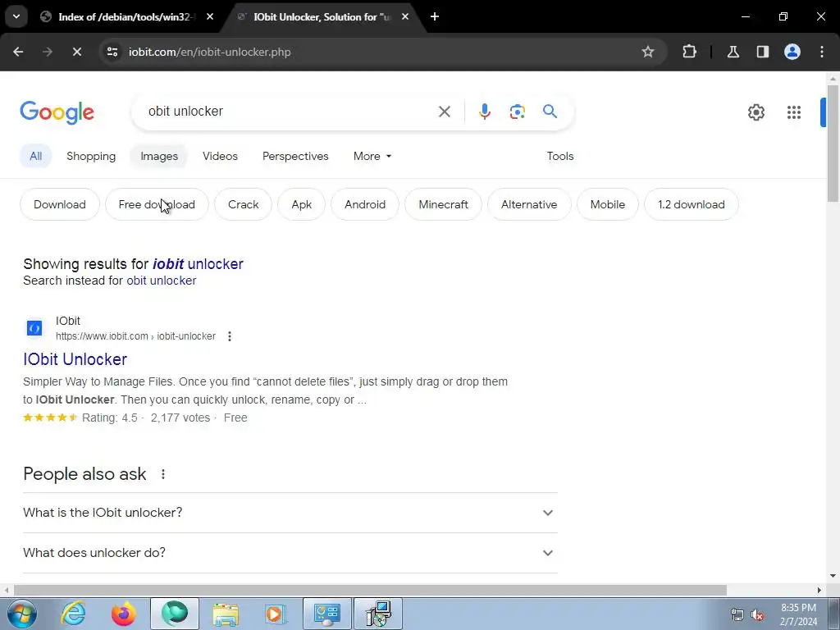Clear the search query with the X
The image size is (840, 630).
pyautogui.click(x=444, y=112)
